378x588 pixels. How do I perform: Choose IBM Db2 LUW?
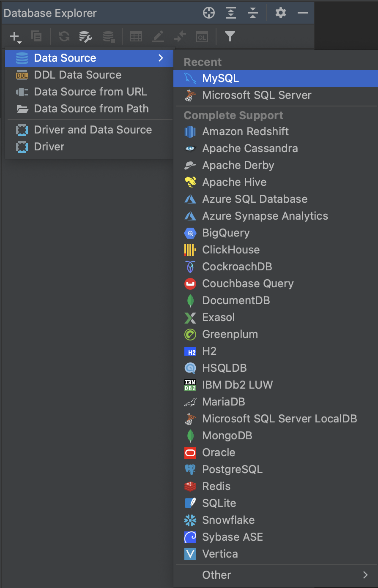tap(276, 385)
